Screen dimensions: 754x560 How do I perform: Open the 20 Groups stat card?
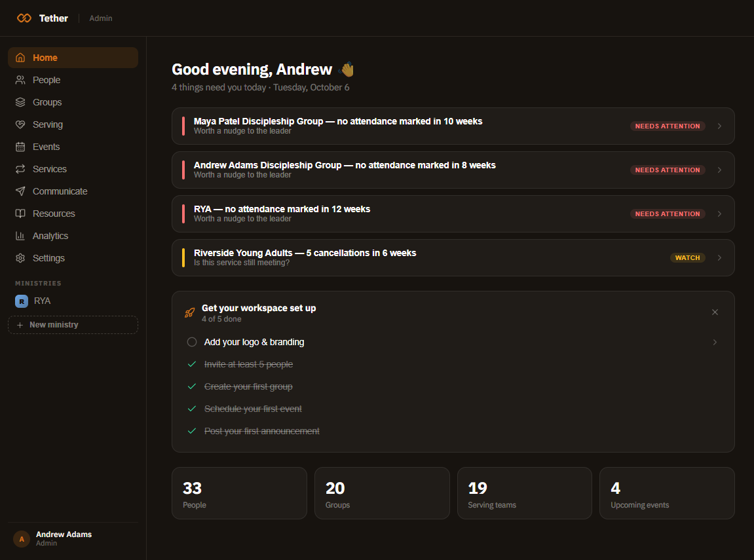(382, 493)
